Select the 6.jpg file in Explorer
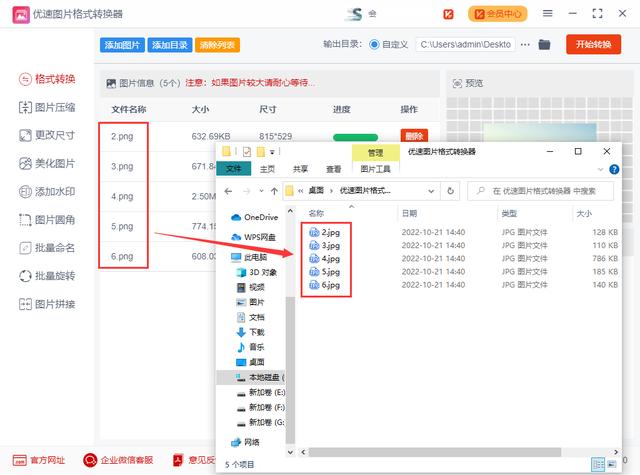This screenshot has width=640, height=475. 324,285
